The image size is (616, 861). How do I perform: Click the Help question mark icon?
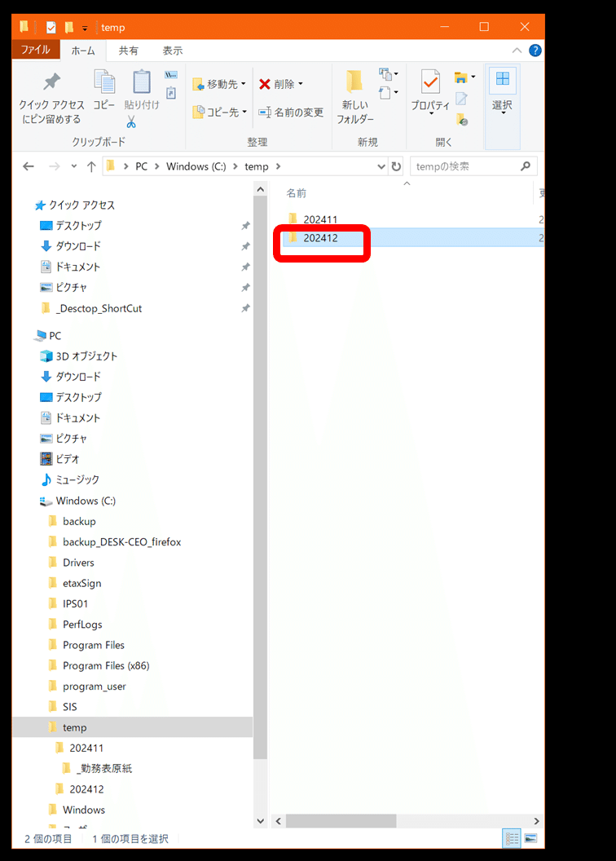[535, 51]
